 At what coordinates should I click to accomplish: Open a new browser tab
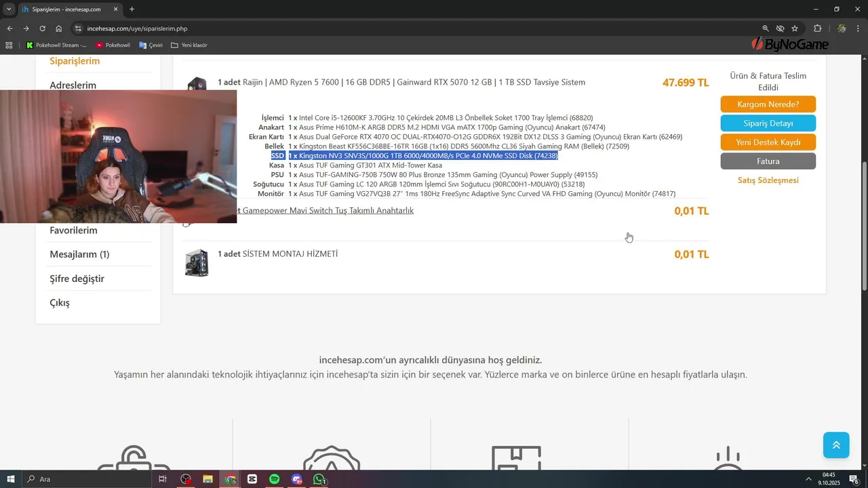point(132,9)
